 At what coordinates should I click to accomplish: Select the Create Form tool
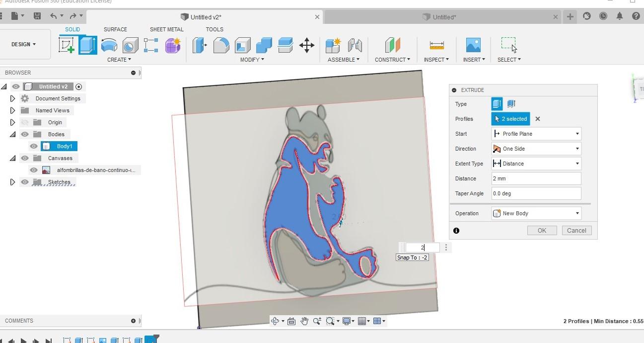[x=172, y=46]
